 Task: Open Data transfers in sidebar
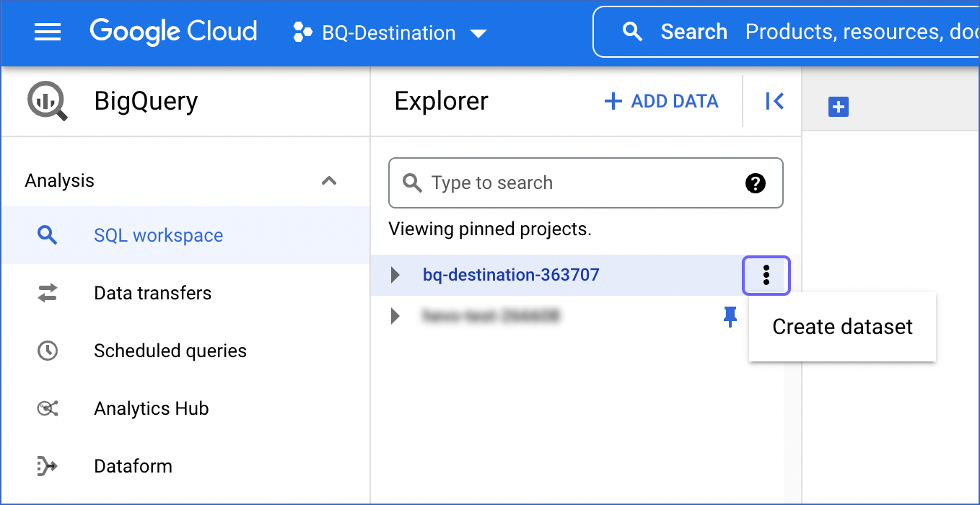tap(185, 293)
